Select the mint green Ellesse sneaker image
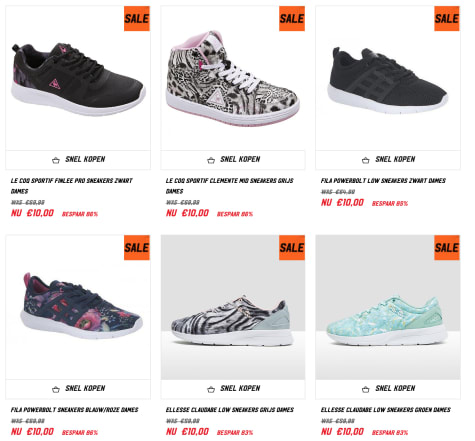475x441 pixels. click(x=388, y=321)
